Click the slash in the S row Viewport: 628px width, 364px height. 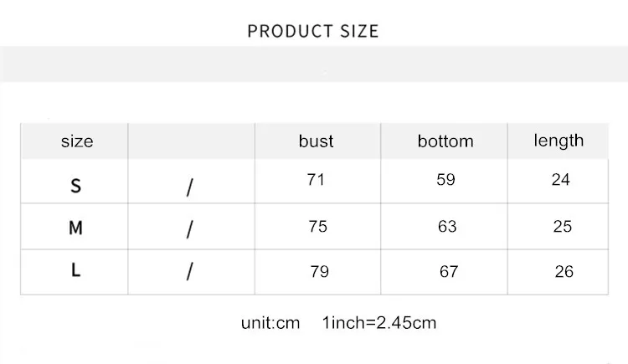(x=190, y=187)
